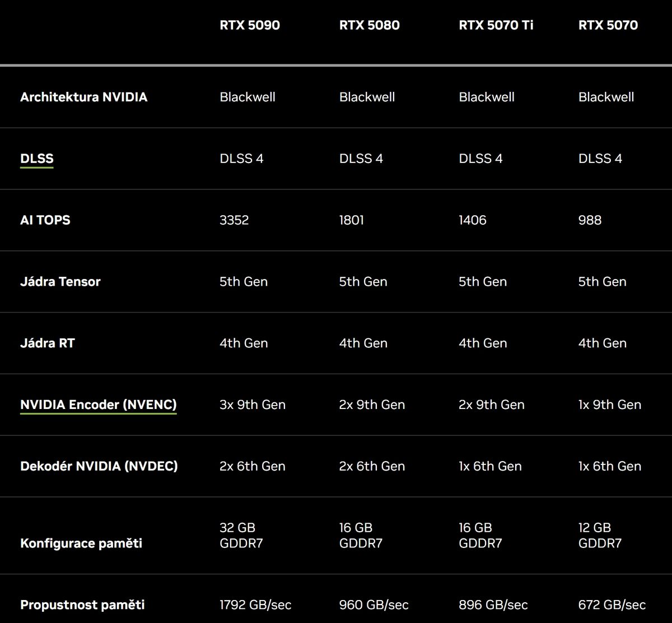Click RTX 5070 Ti's 16 GB GDDR7 cell
Screen dimensions: 672x623
(480, 536)
